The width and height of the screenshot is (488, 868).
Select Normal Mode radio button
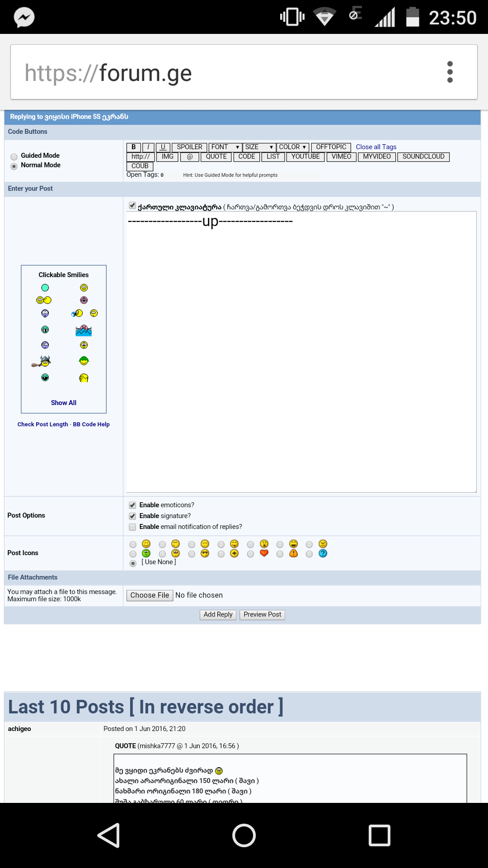click(14, 166)
